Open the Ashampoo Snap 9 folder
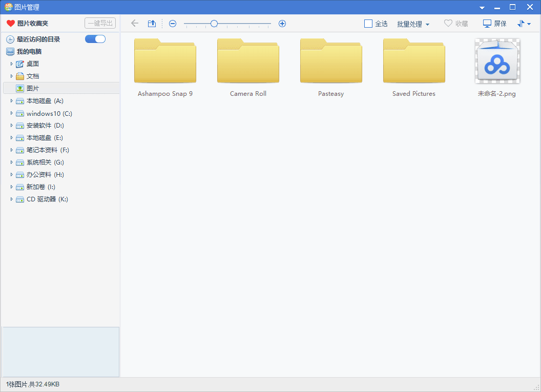Screen dimensions: 541x392 [165, 61]
